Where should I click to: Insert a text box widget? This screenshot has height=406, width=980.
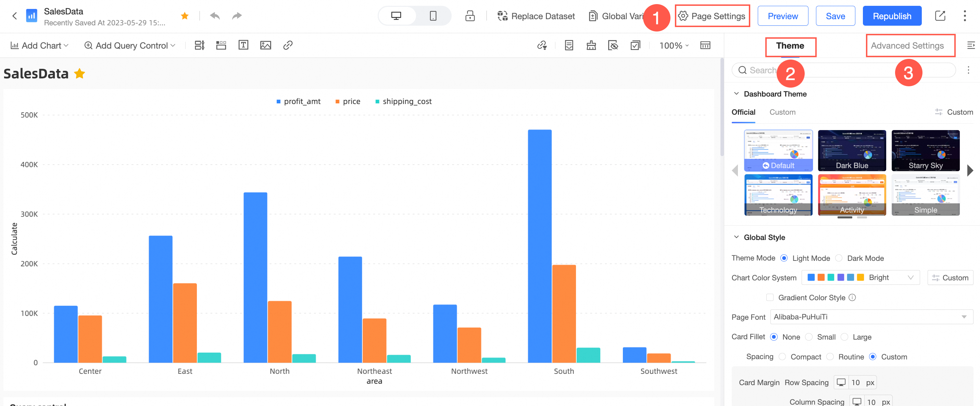pos(243,45)
